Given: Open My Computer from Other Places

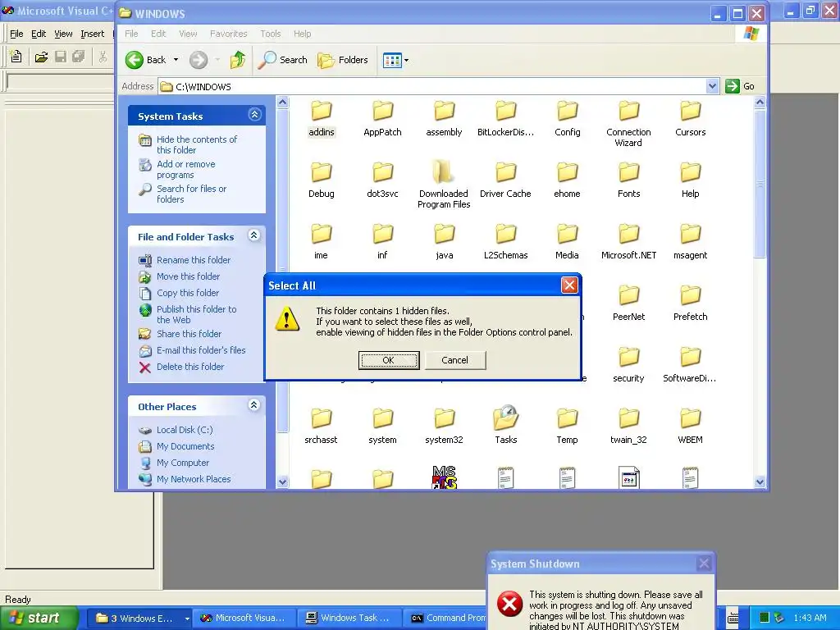Looking at the screenshot, I should click(x=183, y=463).
